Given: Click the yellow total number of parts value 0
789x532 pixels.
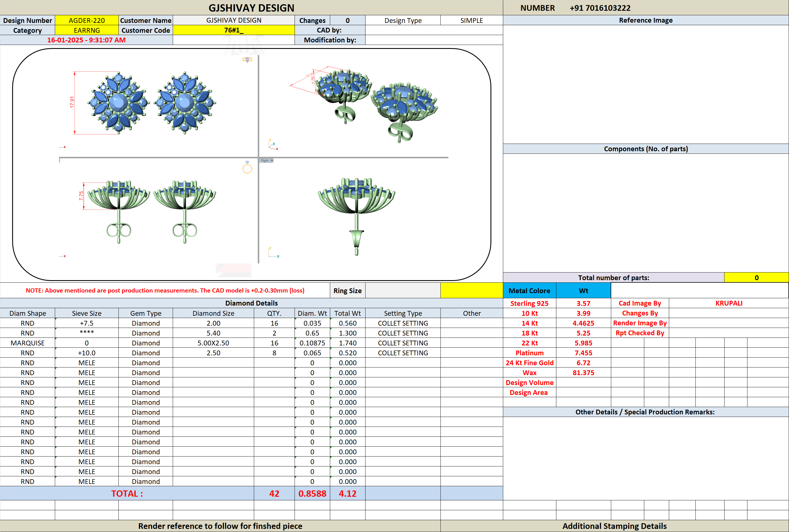Looking at the screenshot, I should point(756,278).
